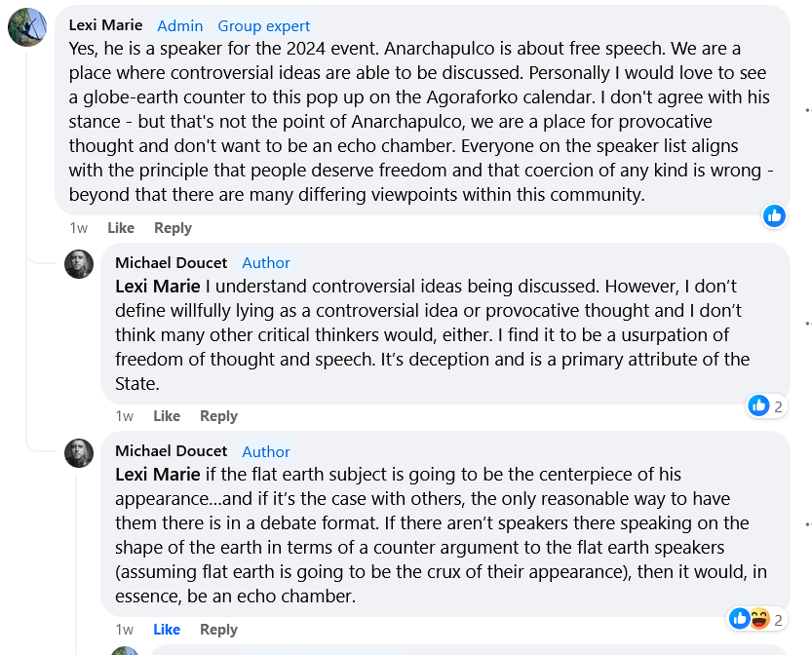Click the Author badge on first reply
812x655 pixels.
[x=266, y=263]
